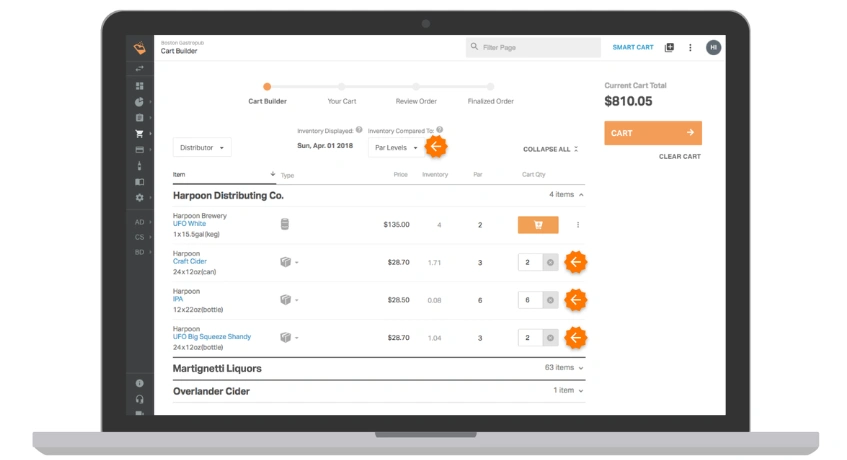Open the clipboard inventory icon in sidebar
Image resolution: width=847 pixels, height=460 pixels.
(139, 118)
